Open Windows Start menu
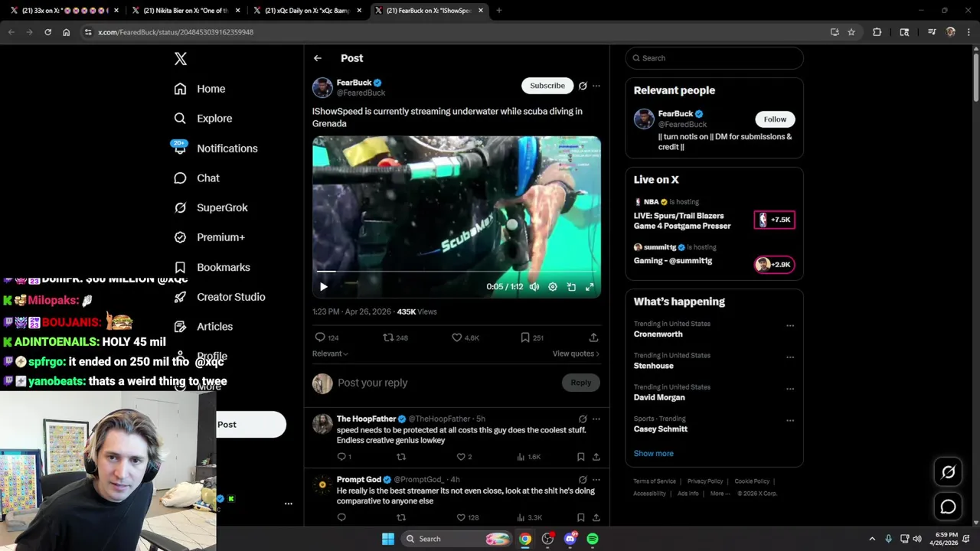The image size is (980, 551). 388,539
